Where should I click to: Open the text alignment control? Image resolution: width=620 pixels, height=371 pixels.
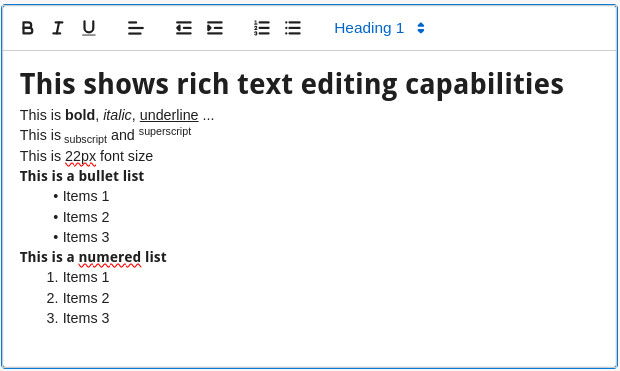click(136, 28)
